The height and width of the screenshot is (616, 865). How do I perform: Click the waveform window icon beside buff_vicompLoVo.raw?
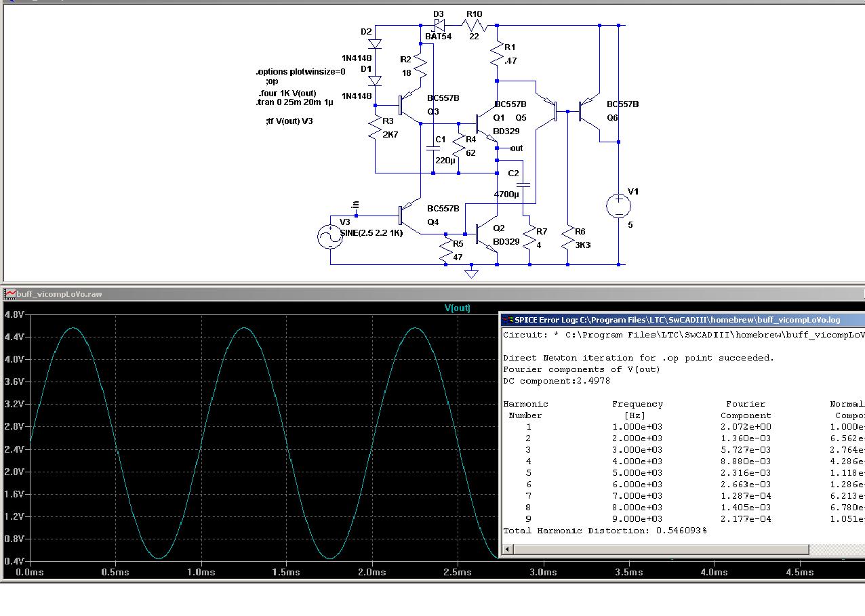pyautogui.click(x=10, y=294)
